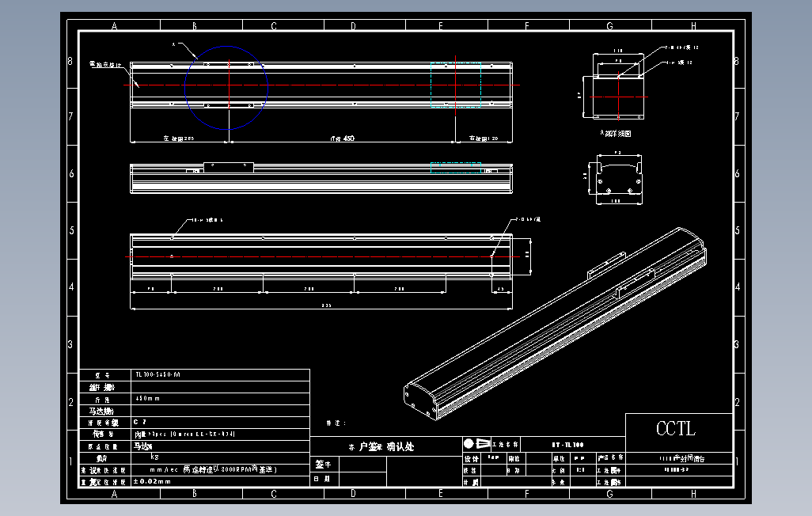
Task: Click the 单位 unit label cell
Action: (x=560, y=458)
